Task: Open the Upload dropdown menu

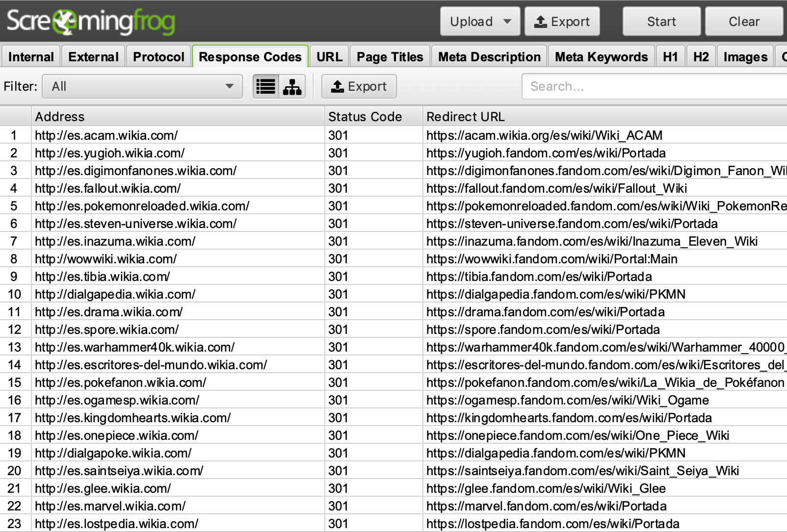Action: pos(479,22)
